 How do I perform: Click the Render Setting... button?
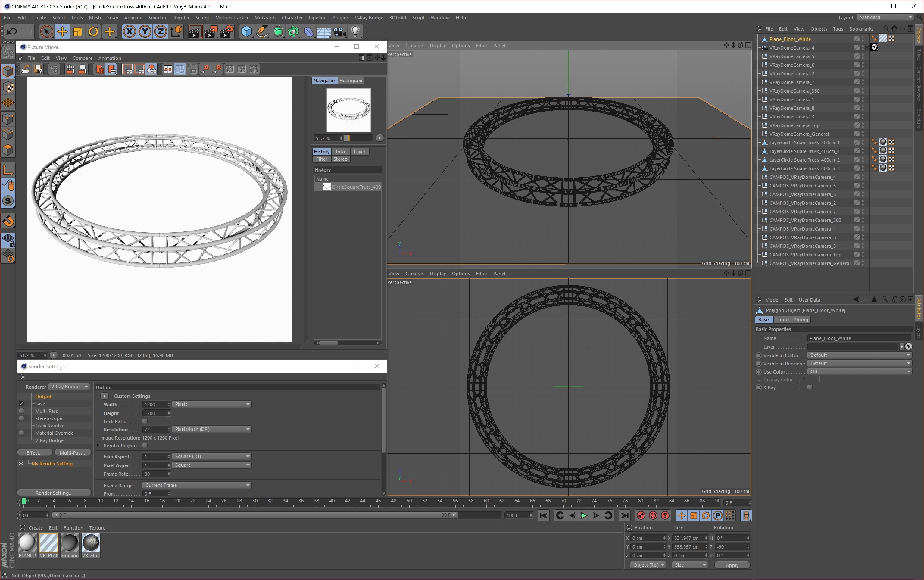[54, 493]
